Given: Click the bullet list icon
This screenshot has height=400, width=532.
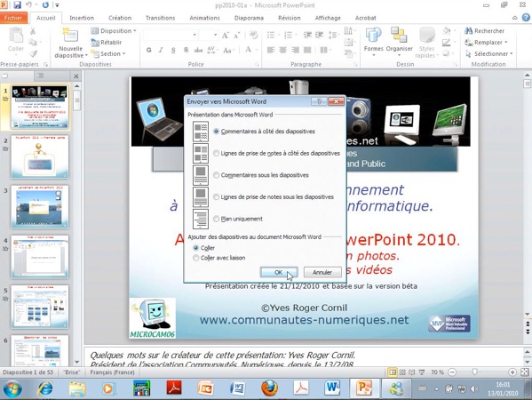Looking at the screenshot, I should click(271, 35).
